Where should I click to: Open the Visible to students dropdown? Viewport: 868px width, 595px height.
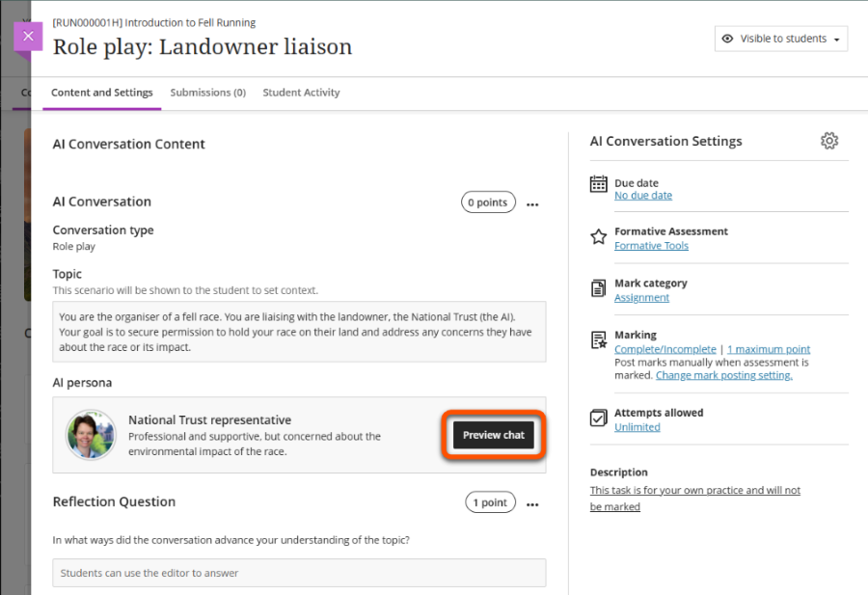780,40
